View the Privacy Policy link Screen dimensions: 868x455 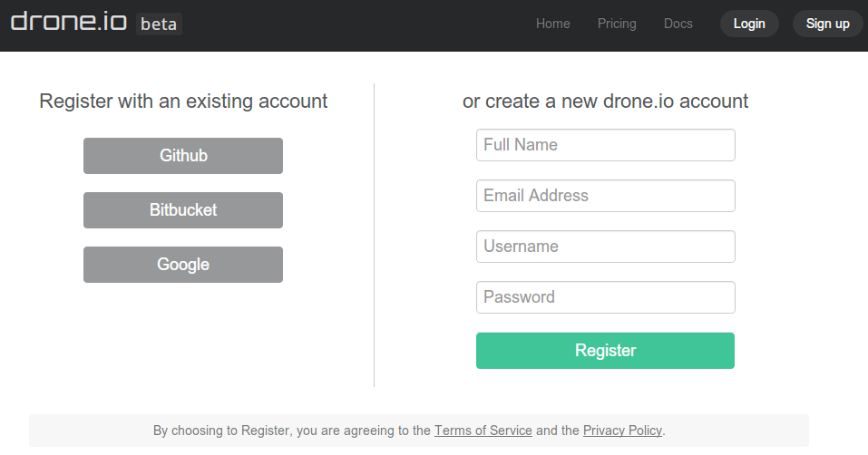pos(622,431)
